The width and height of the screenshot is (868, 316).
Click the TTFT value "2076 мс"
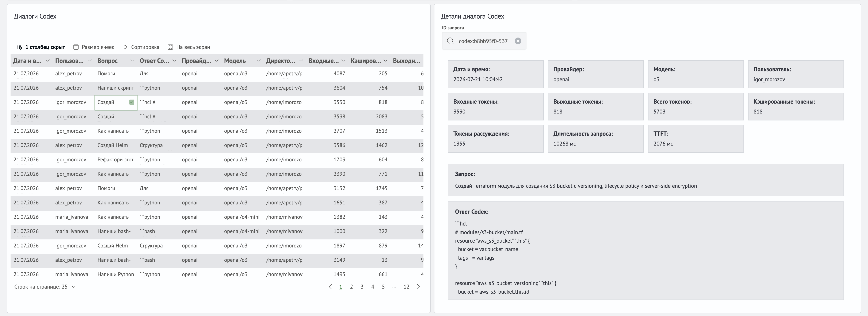[663, 143]
